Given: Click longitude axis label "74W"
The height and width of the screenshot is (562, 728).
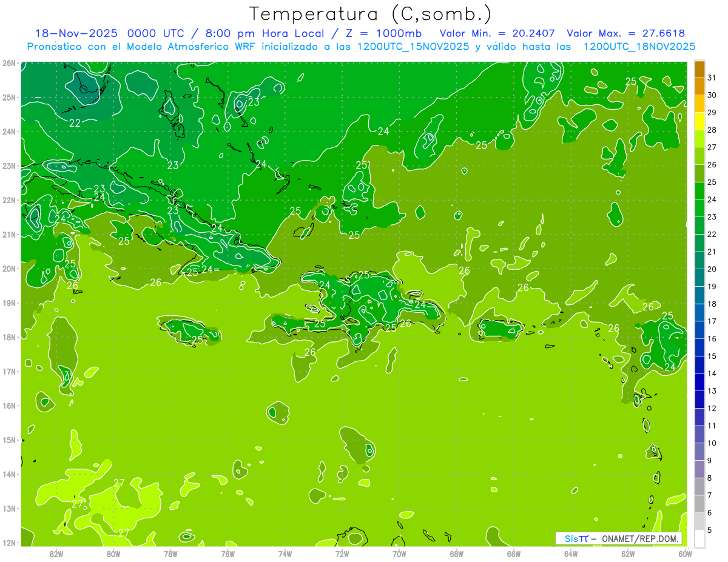Looking at the screenshot, I should click(x=285, y=554).
